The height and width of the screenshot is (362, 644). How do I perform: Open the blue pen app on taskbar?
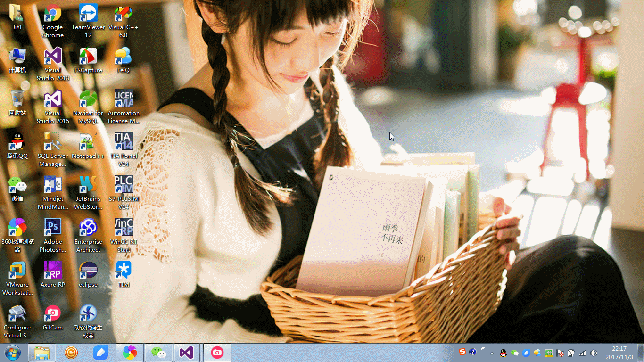(100, 353)
